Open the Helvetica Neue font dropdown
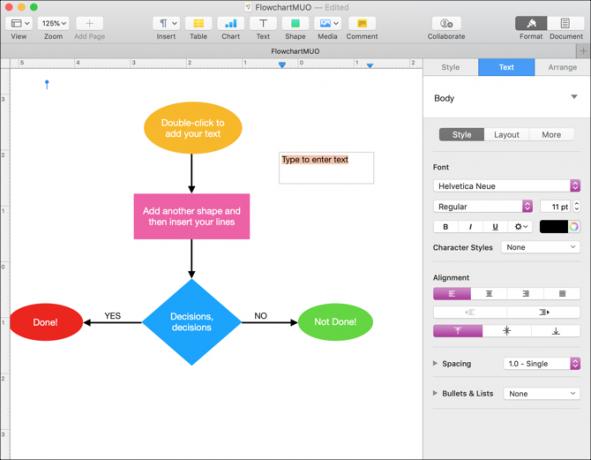 coord(507,186)
